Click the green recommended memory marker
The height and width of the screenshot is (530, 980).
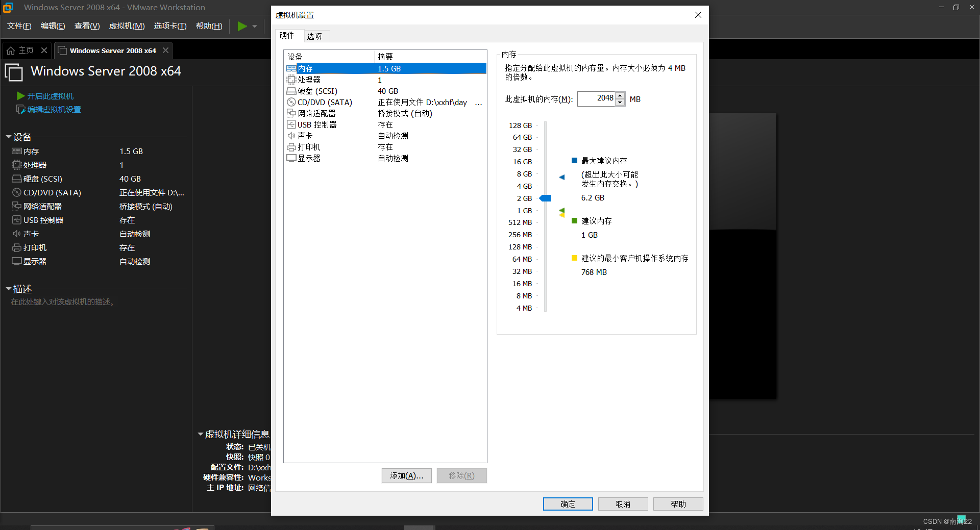[x=562, y=210]
